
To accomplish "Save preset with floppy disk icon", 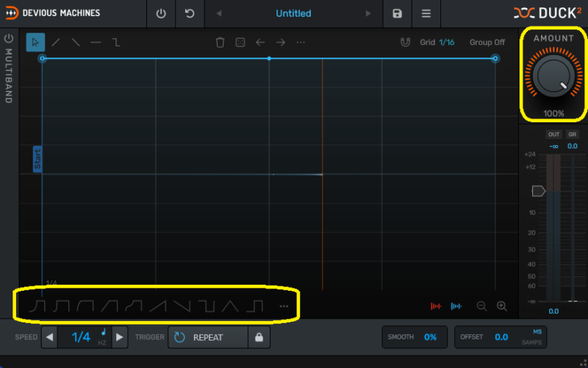I will click(x=398, y=14).
